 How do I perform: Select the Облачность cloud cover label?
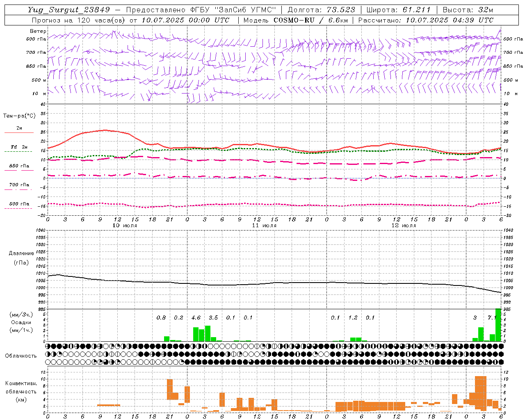coord(21,356)
